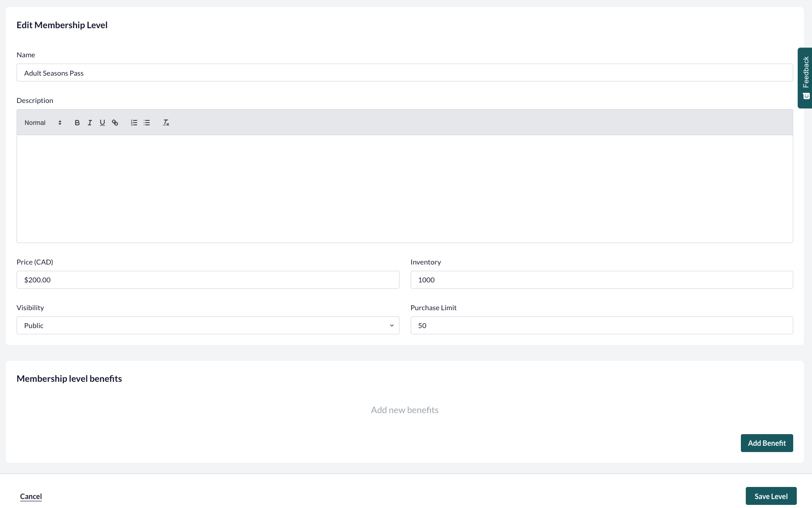Create an ordered numbered list
This screenshot has height=508, width=812.
(134, 122)
